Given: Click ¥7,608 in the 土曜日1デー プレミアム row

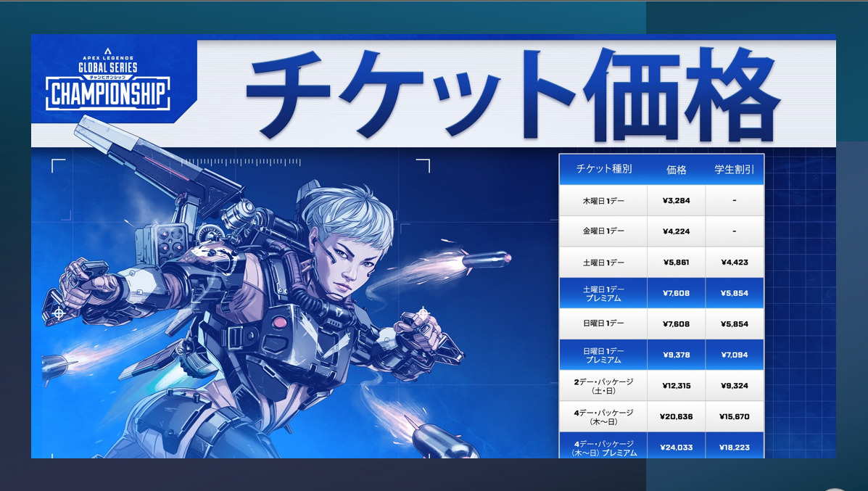Looking at the screenshot, I should (x=676, y=294).
